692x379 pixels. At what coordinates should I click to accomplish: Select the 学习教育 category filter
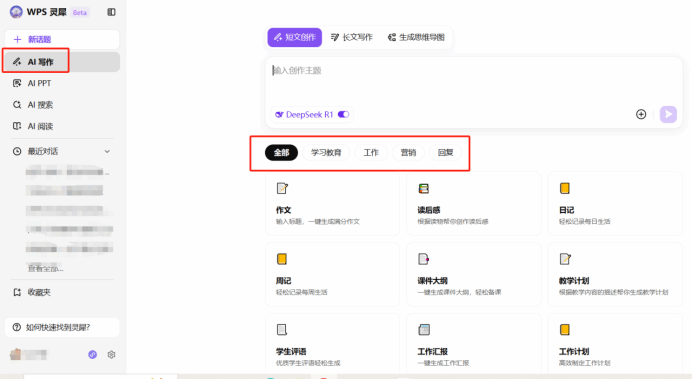326,153
